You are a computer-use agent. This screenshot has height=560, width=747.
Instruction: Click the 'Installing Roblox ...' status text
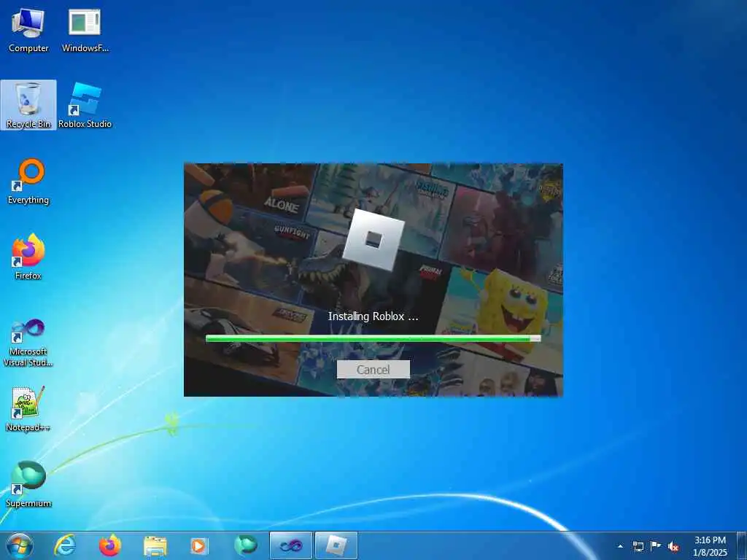tap(373, 316)
